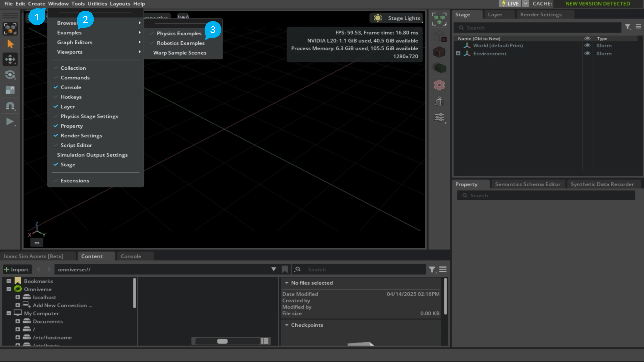Go forward in Content browser history

tap(49, 269)
